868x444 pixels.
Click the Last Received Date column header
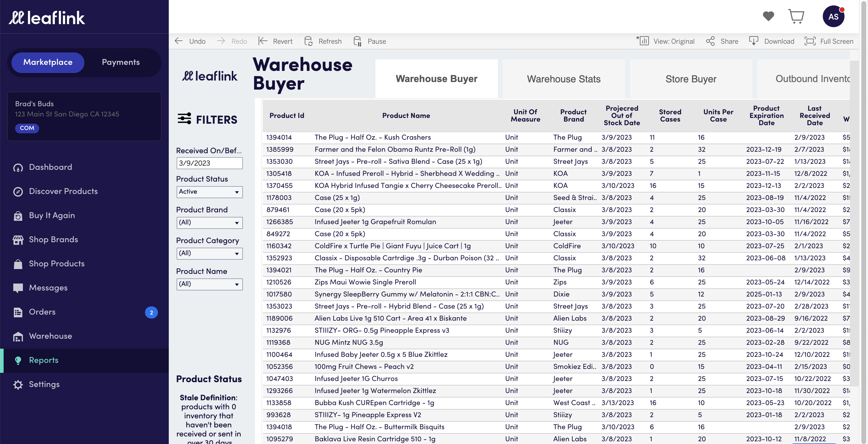pos(814,116)
